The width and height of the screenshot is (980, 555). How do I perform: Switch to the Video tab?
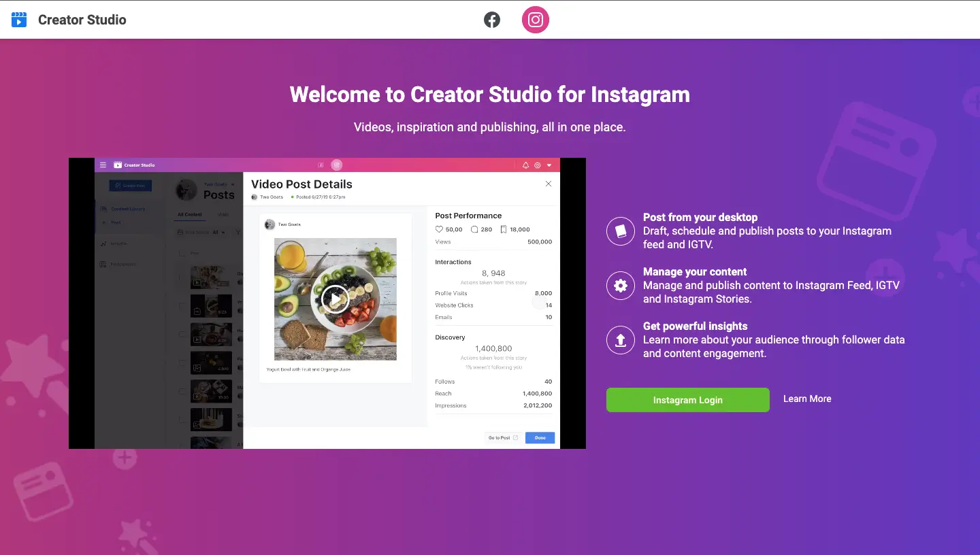tap(223, 214)
